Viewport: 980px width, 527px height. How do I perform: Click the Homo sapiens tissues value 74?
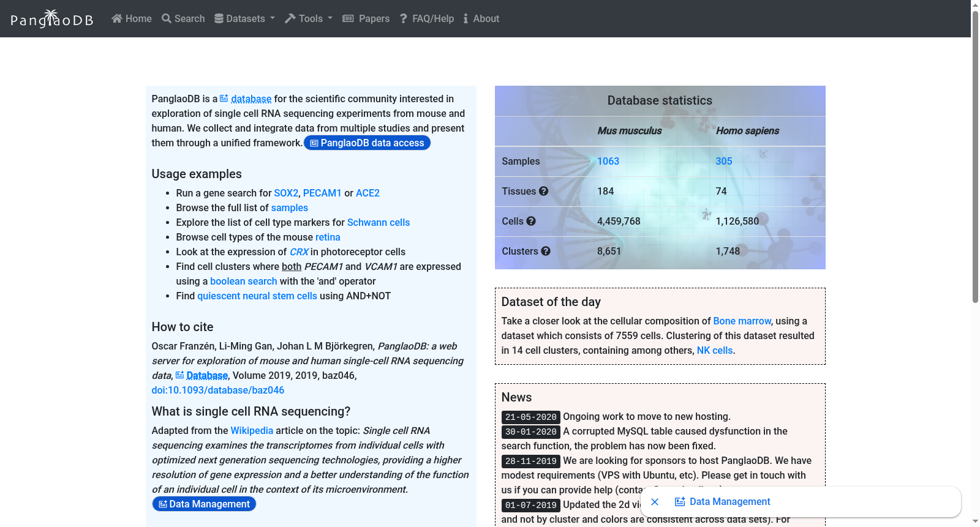tap(722, 191)
